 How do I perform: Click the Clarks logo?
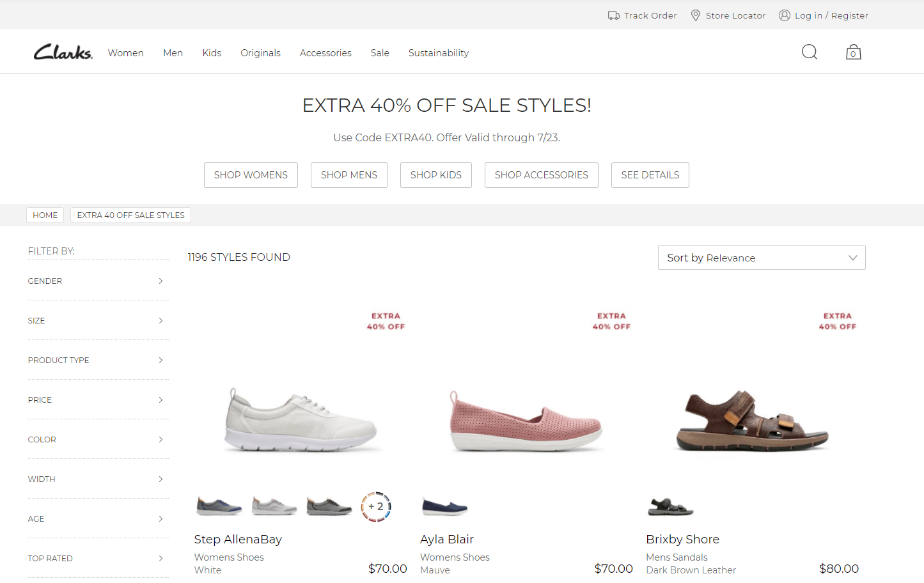63,52
